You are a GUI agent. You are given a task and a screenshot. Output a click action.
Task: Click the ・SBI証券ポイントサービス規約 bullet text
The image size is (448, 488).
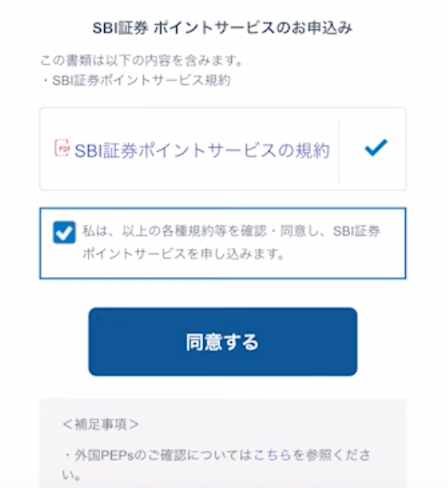click(136, 80)
